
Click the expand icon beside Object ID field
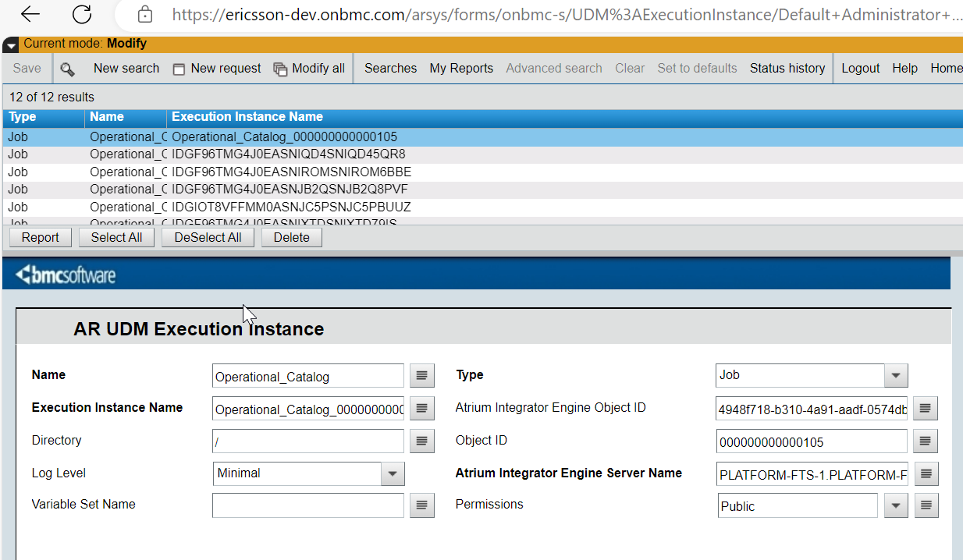tap(926, 441)
